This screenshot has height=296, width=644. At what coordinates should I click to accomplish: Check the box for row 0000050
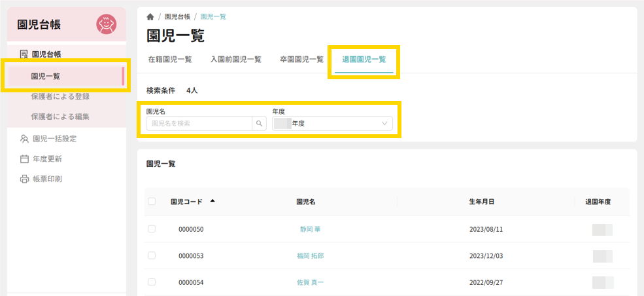152,229
